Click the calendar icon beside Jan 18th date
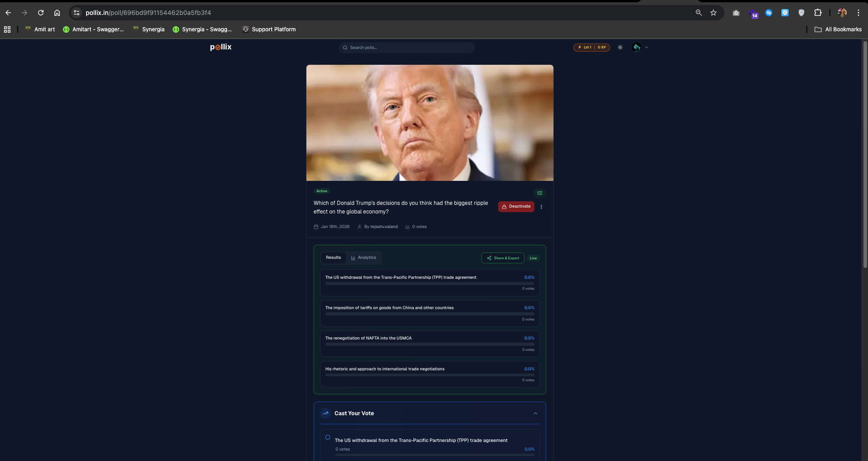 pyautogui.click(x=315, y=227)
